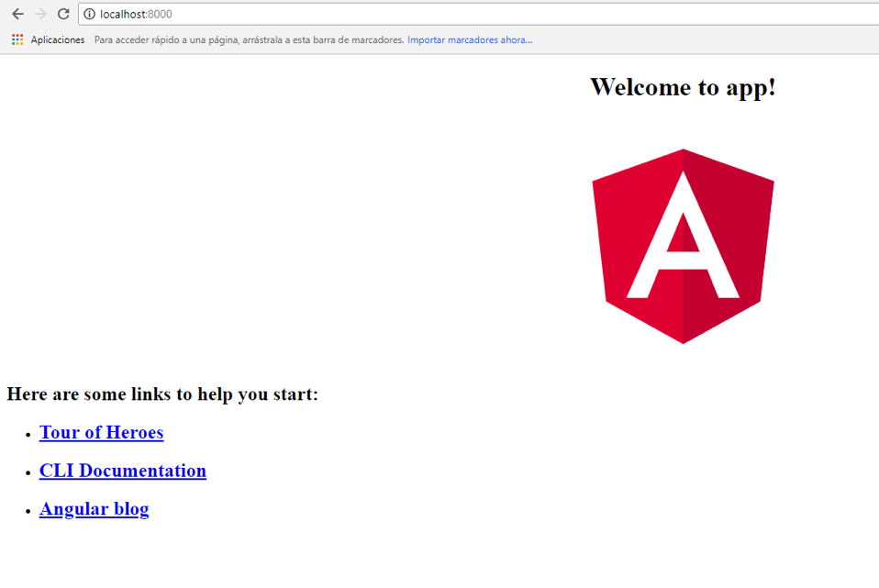Click the forward navigation arrow
Viewport: 879px width, 588px height.
point(40,14)
